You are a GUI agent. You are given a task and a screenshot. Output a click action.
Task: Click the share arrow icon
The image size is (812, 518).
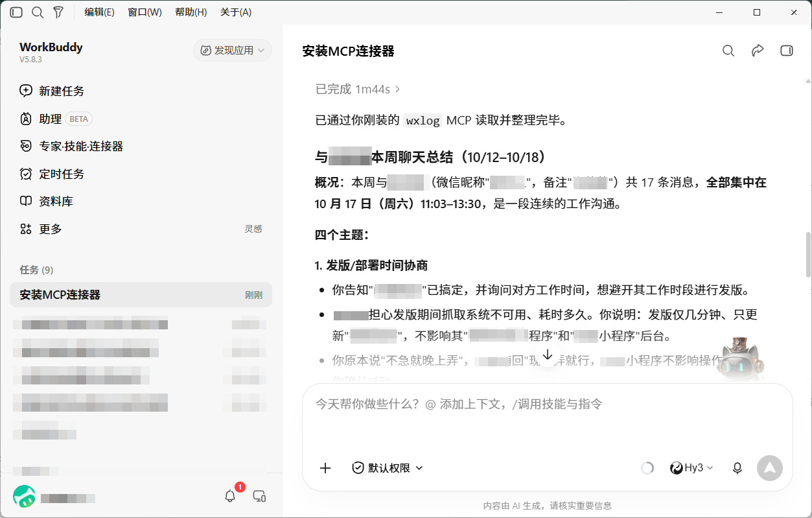pyautogui.click(x=758, y=51)
